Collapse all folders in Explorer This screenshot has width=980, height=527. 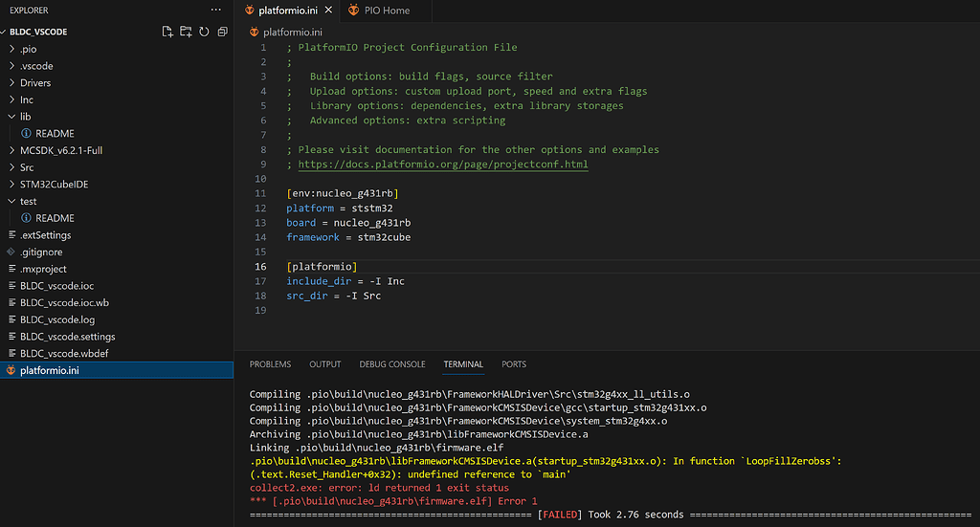tap(222, 32)
